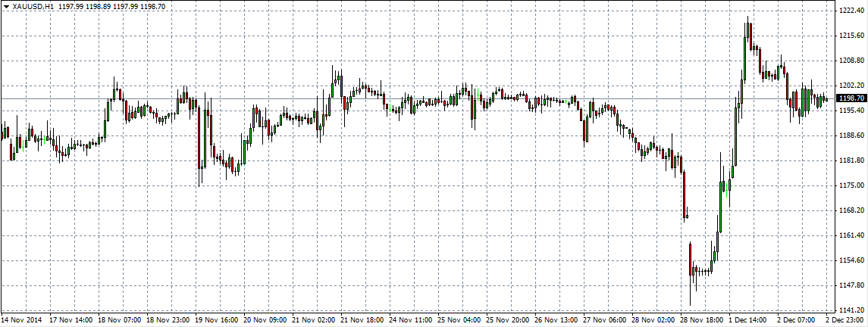Select the 21 Nov 18:00 time axis label
868x327 pixels.
click(x=363, y=320)
